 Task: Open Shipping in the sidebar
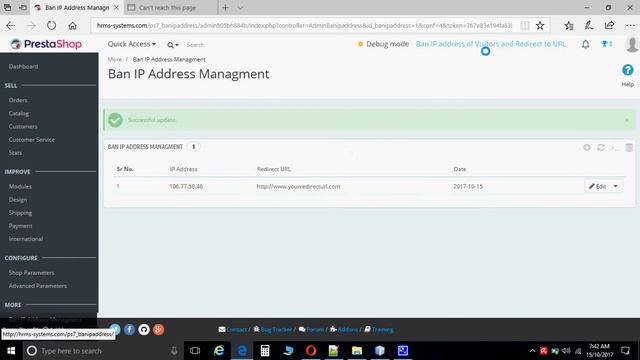click(20, 213)
